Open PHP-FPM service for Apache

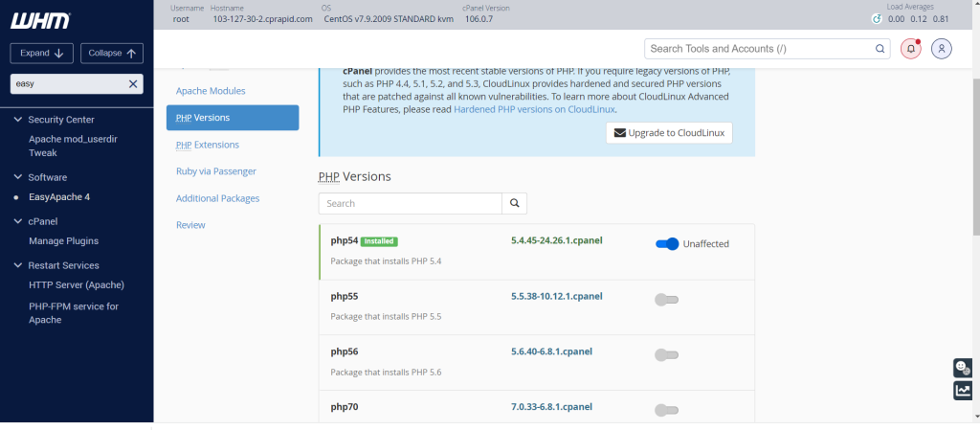point(74,313)
